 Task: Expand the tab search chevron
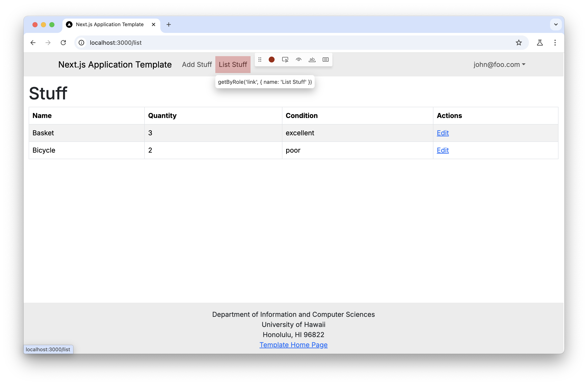click(556, 24)
